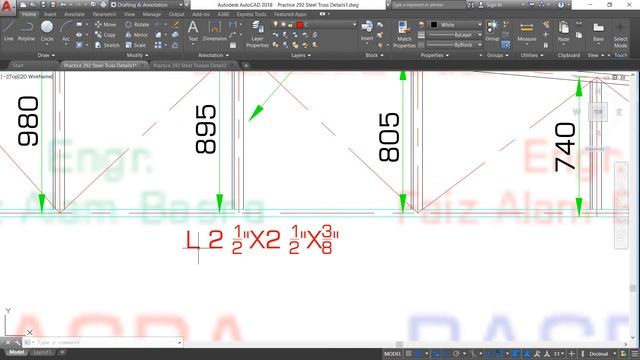Activate the Copy command
This screenshot has height=360, width=640.
105,35
